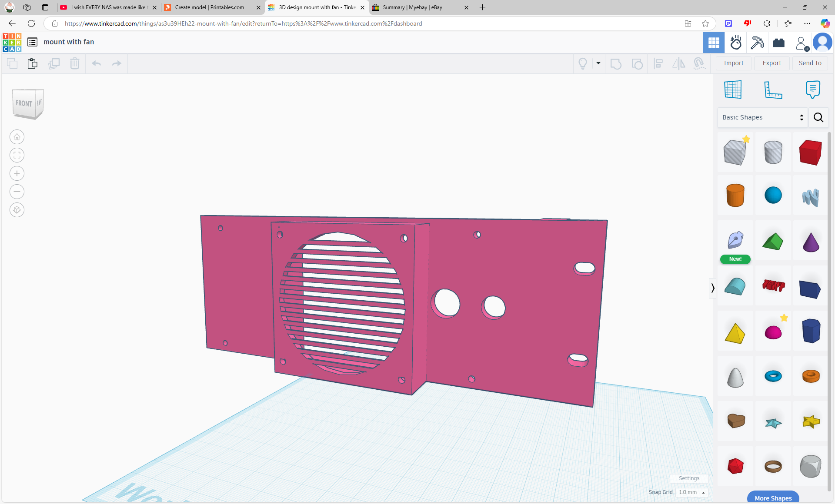The width and height of the screenshot is (835, 504).
Task: Open the user profile avatar
Action: (x=822, y=43)
